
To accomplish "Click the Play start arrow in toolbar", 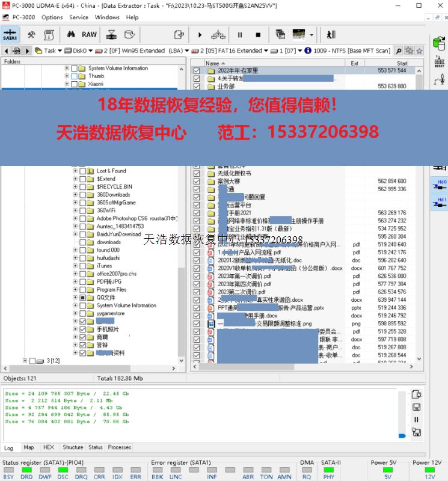I will click(200, 35).
